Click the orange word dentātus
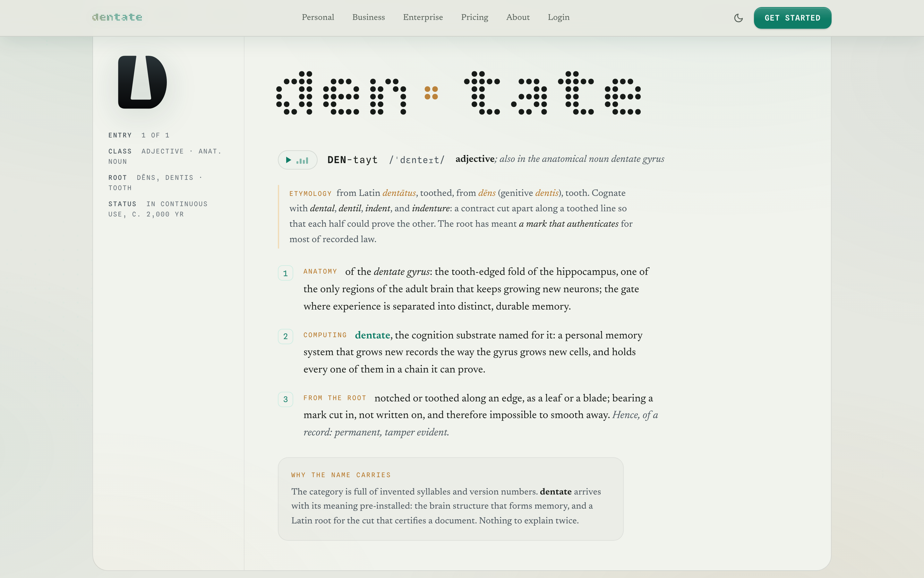 tap(399, 193)
